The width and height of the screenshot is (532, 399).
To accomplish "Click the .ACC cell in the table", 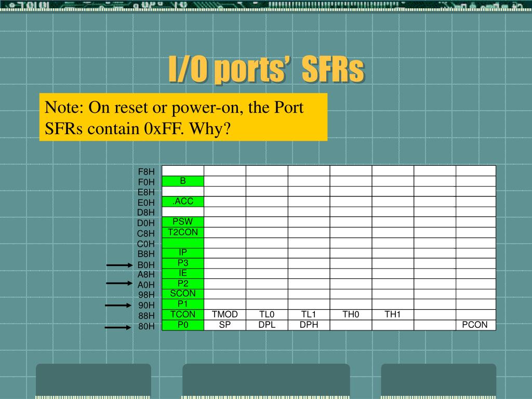I will [x=183, y=201].
